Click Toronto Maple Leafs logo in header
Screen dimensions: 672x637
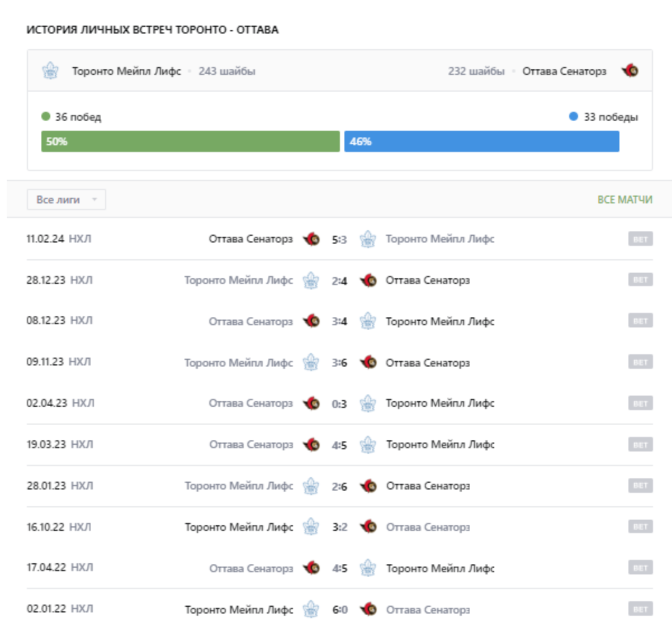tap(50, 71)
